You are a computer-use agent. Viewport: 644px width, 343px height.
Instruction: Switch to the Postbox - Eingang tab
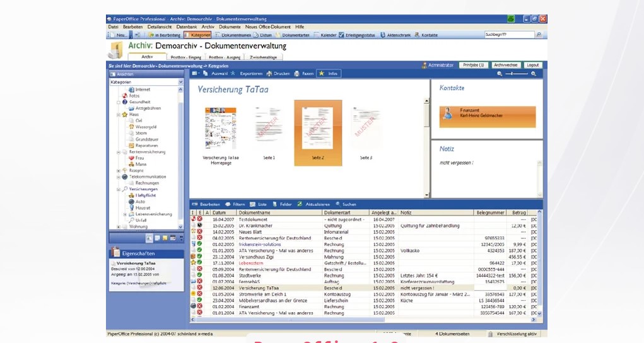(x=185, y=57)
